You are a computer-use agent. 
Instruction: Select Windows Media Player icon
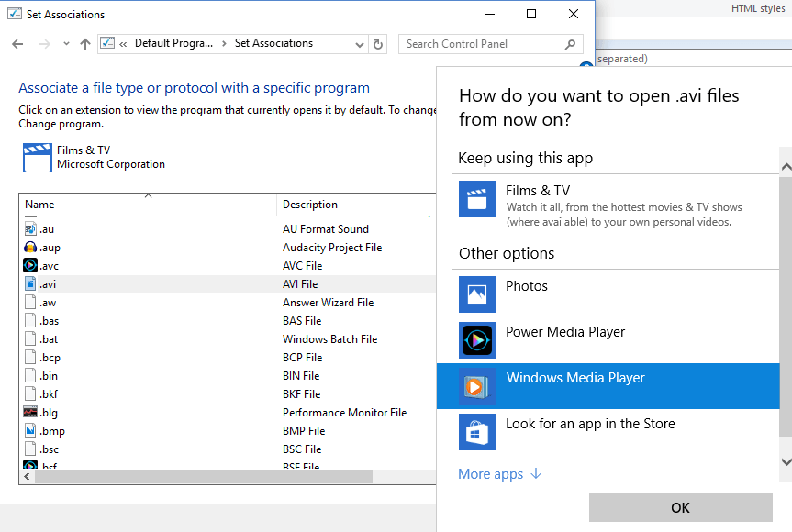[x=477, y=386]
